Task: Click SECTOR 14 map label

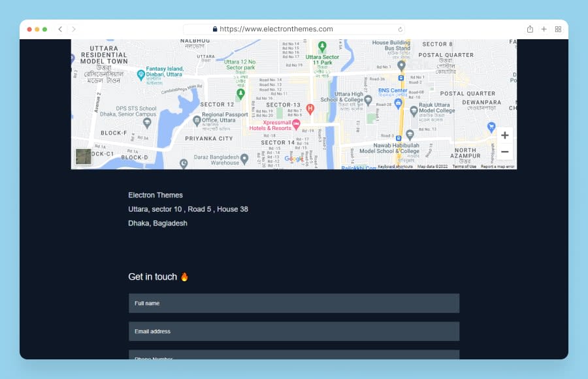Action: point(278,142)
